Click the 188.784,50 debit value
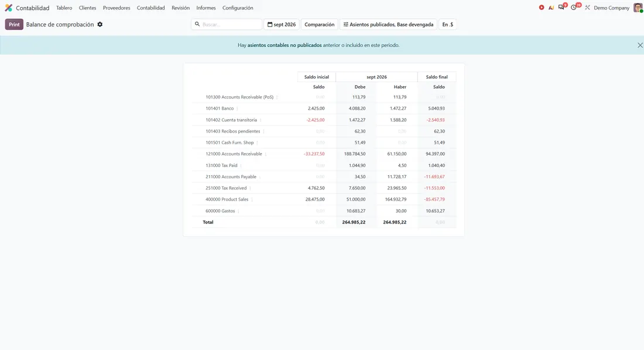 pyautogui.click(x=354, y=154)
